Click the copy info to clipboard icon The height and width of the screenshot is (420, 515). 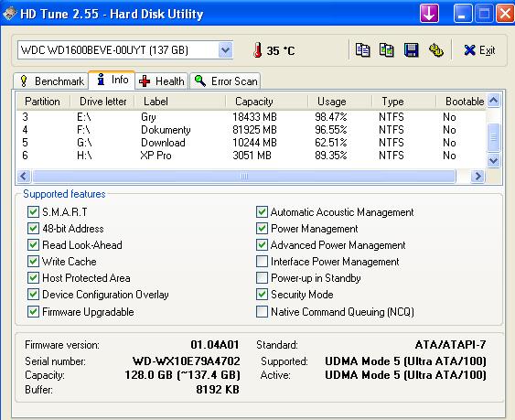[x=362, y=50]
